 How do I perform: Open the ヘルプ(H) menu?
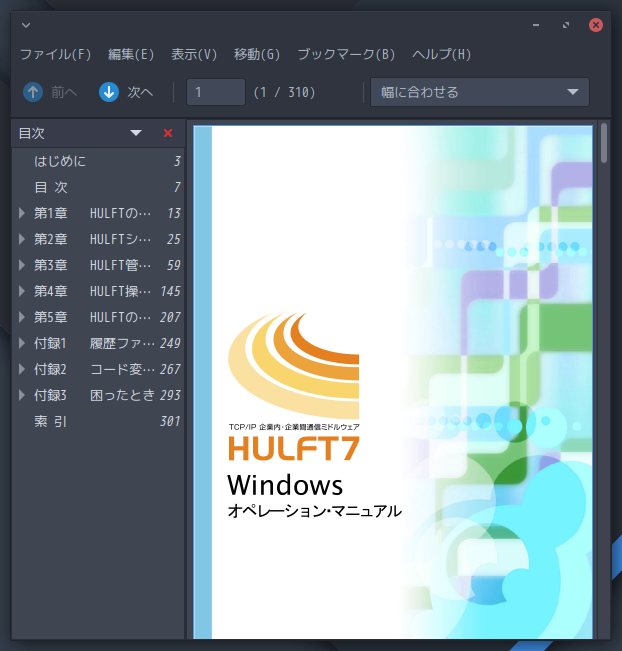coord(441,54)
